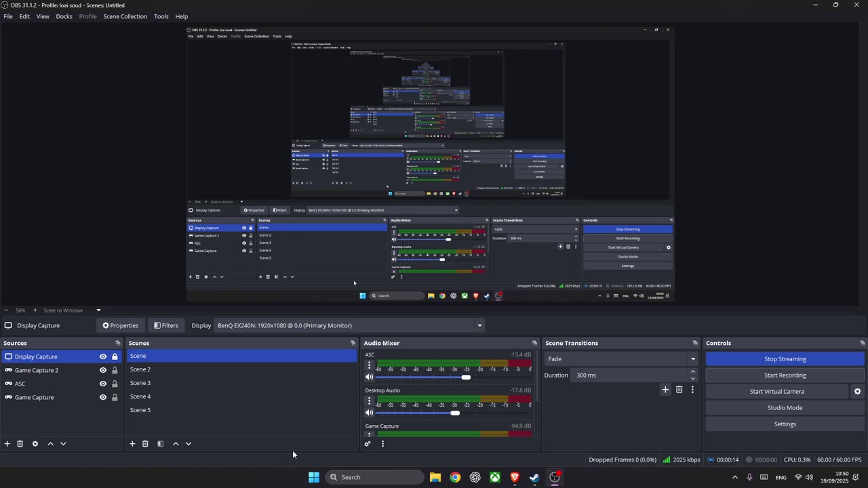This screenshot has width=868, height=488.
Task: Zoom out the preview with minus icon
Action: point(6,310)
